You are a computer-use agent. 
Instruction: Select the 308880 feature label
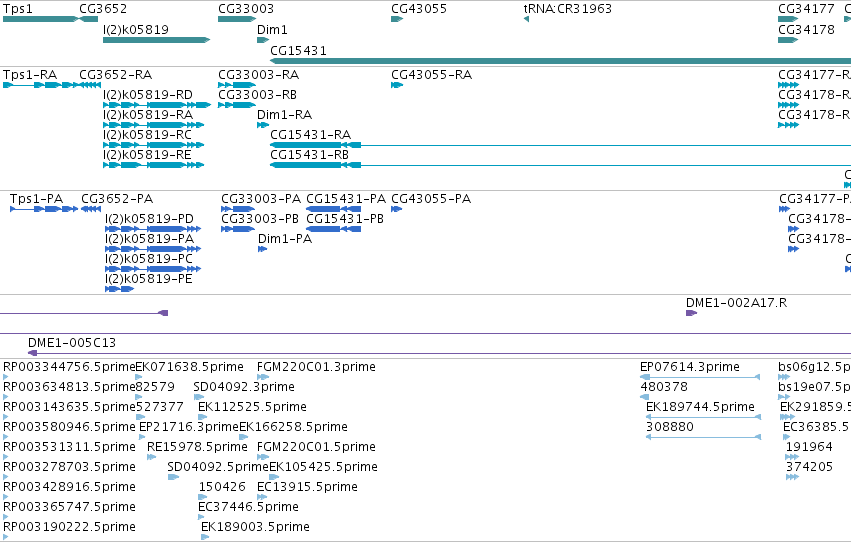coord(670,427)
